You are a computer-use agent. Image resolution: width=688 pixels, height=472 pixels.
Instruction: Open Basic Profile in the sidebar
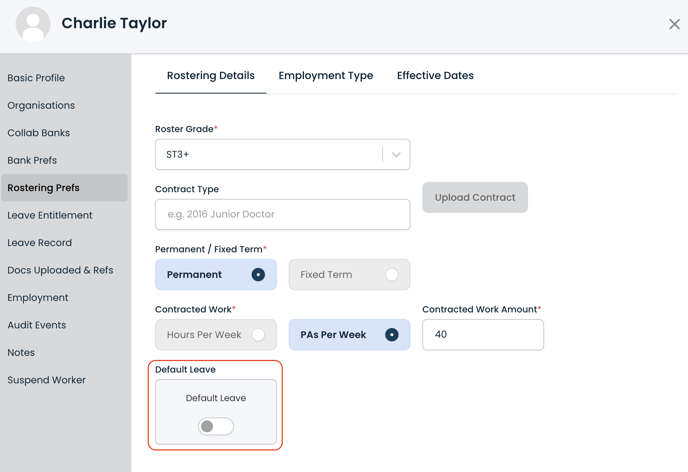pos(36,78)
